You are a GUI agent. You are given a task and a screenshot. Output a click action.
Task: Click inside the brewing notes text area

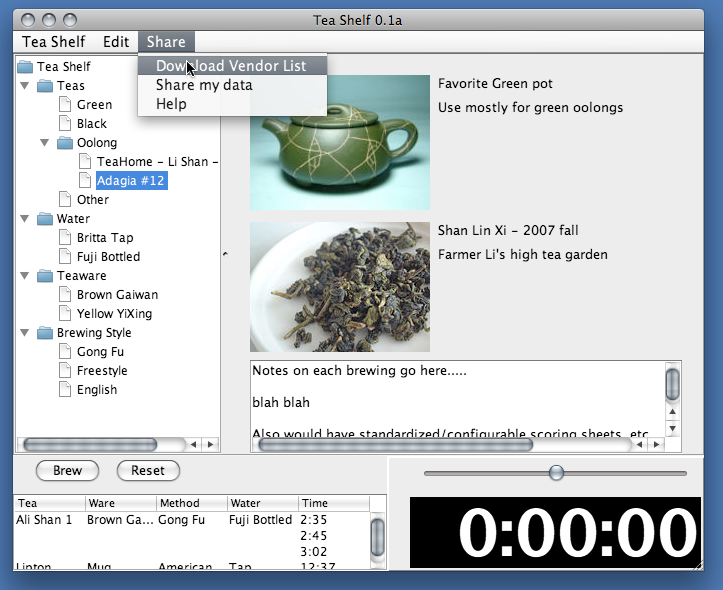[x=455, y=398]
